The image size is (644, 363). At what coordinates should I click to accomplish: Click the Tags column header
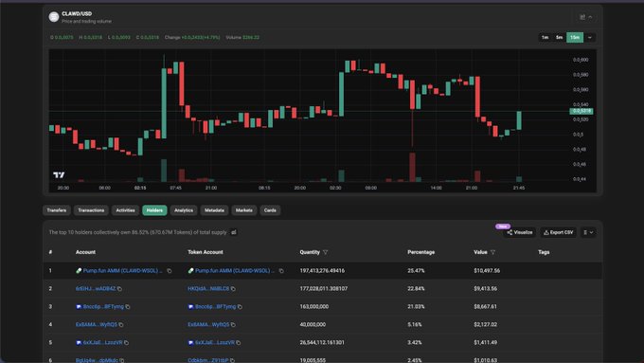coord(544,252)
